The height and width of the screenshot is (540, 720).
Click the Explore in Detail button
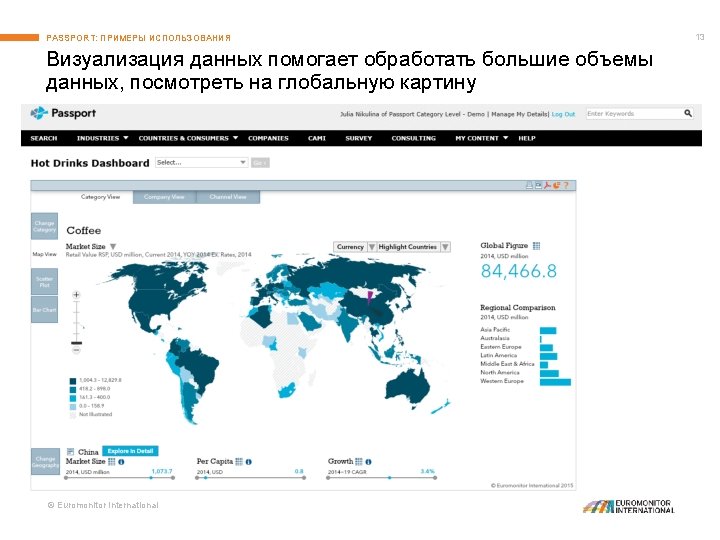[130, 451]
